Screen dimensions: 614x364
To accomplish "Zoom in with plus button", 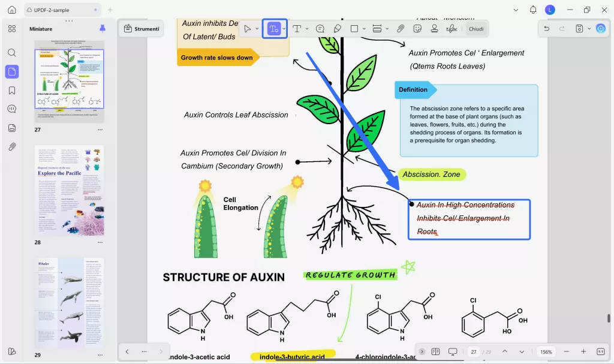I will (583, 351).
